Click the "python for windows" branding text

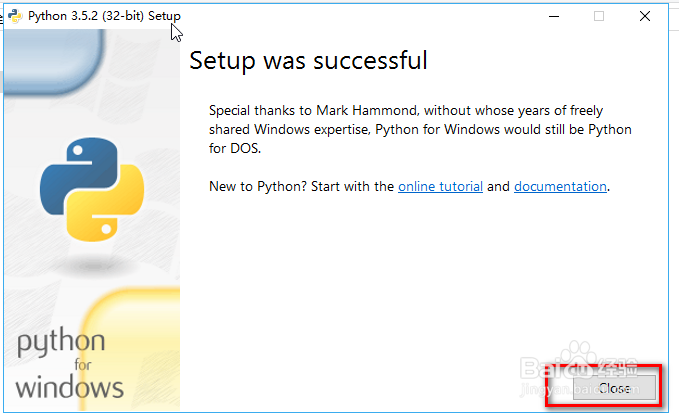[x=70, y=363]
